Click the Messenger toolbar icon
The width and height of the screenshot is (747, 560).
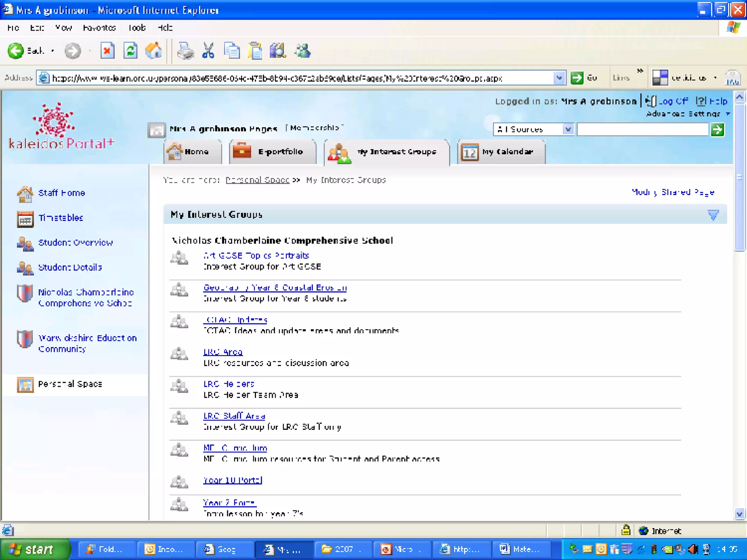coord(303,51)
